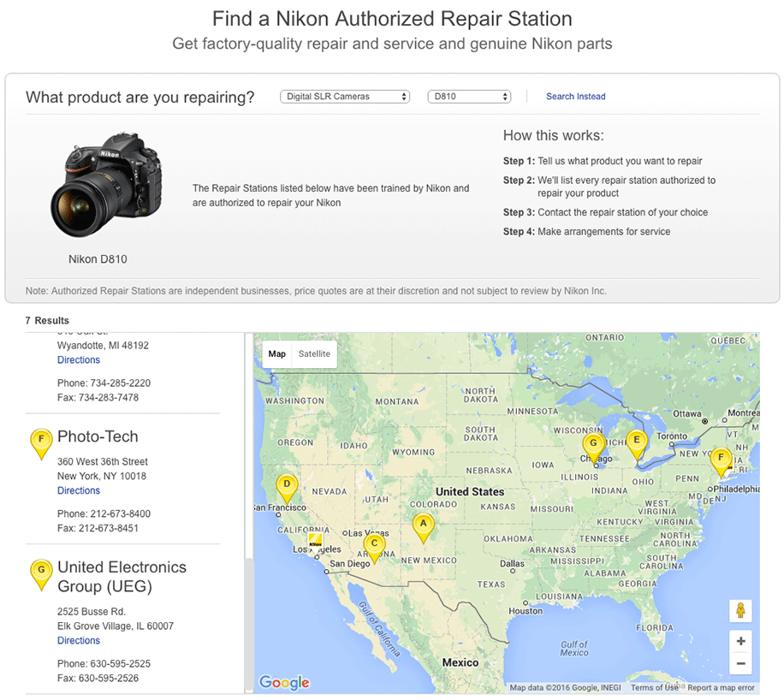Viewport: 784px width, 700px height.
Task: Click the Search Instead link
Action: pos(575,97)
